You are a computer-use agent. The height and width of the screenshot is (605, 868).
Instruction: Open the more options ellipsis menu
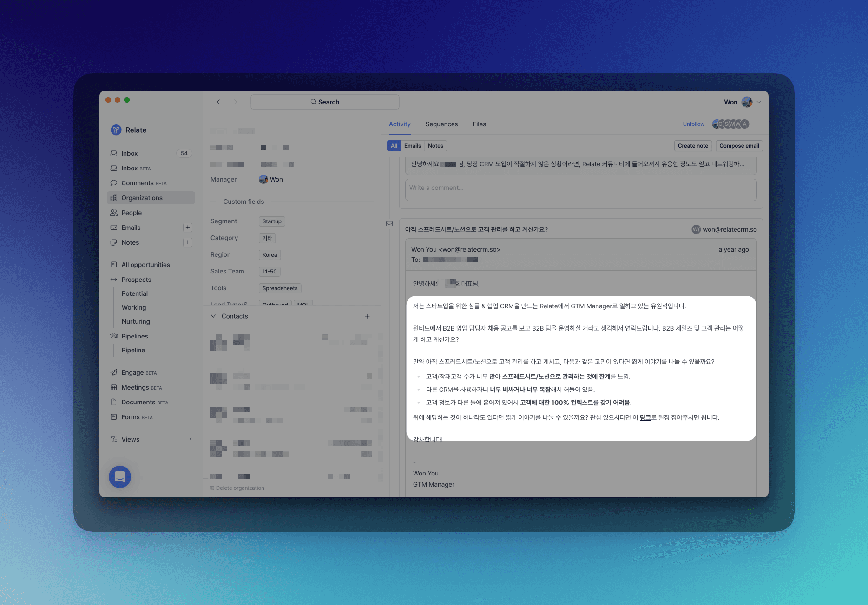click(757, 124)
